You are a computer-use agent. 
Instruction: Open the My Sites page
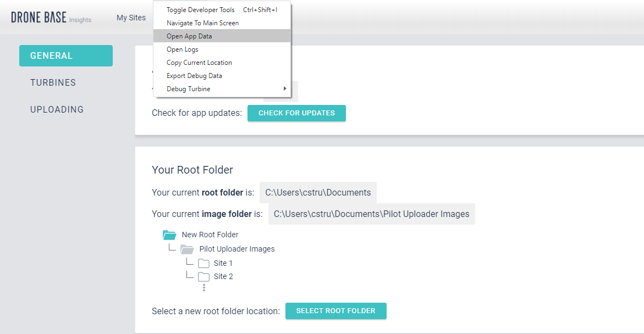coord(131,18)
